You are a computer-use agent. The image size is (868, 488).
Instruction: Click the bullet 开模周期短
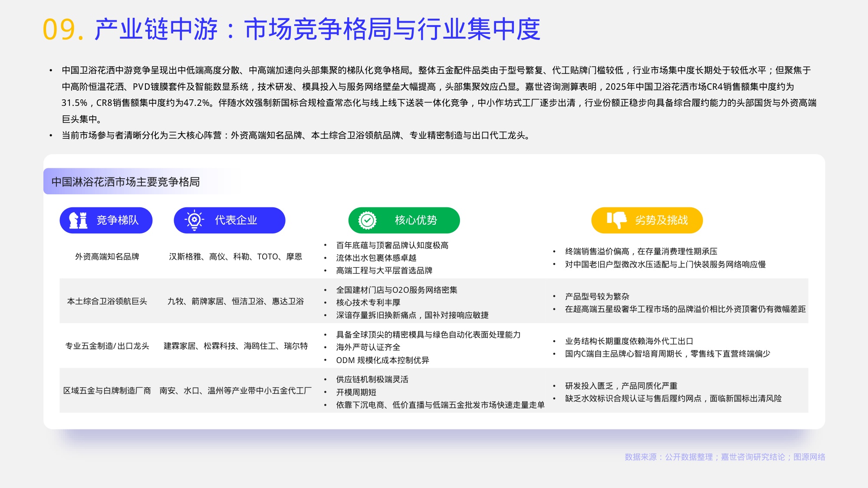356,393
